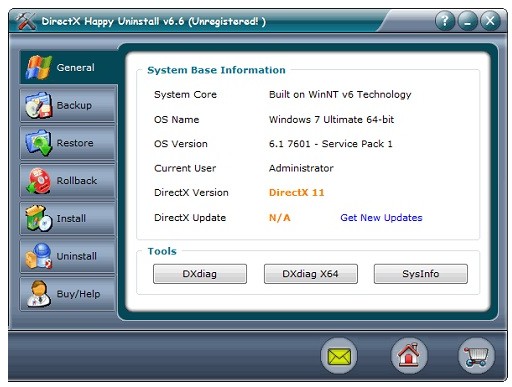This screenshot has width=512, height=387.
Task: Click the System Core label
Action: coord(185,95)
